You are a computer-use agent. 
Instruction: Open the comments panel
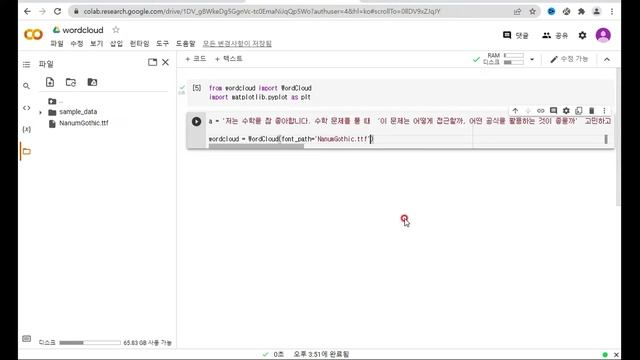(516, 36)
